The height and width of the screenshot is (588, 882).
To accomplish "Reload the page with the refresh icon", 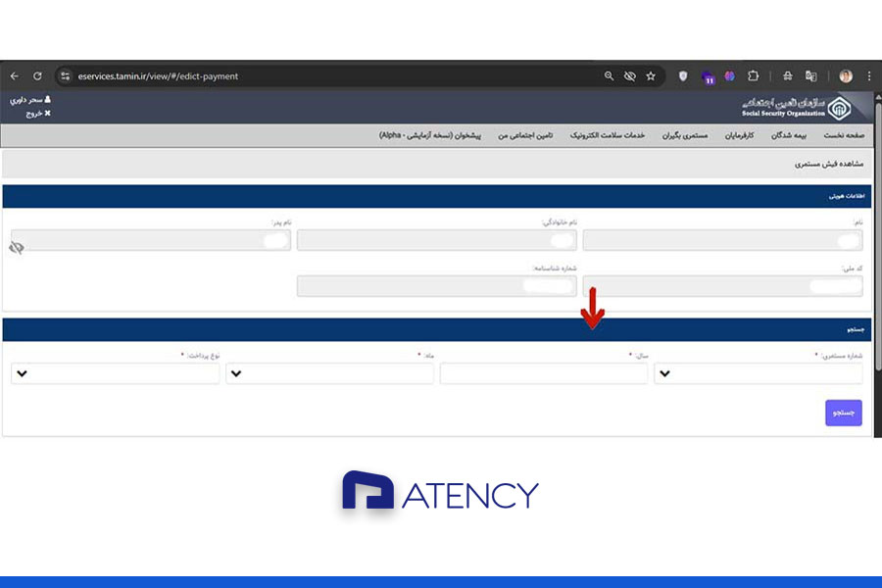I will pos(37,75).
